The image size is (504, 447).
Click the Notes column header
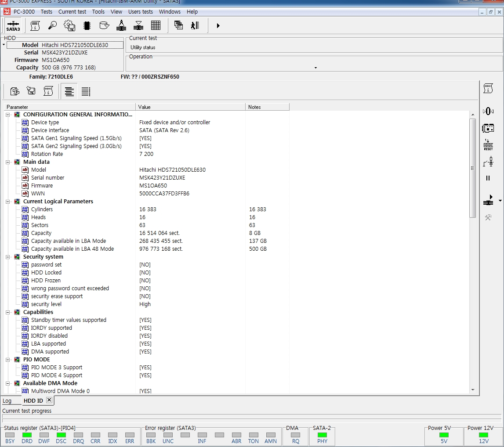pyautogui.click(x=267, y=107)
